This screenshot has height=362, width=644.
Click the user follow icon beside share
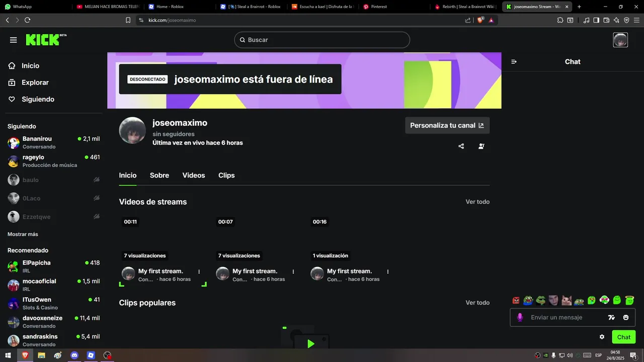click(481, 146)
